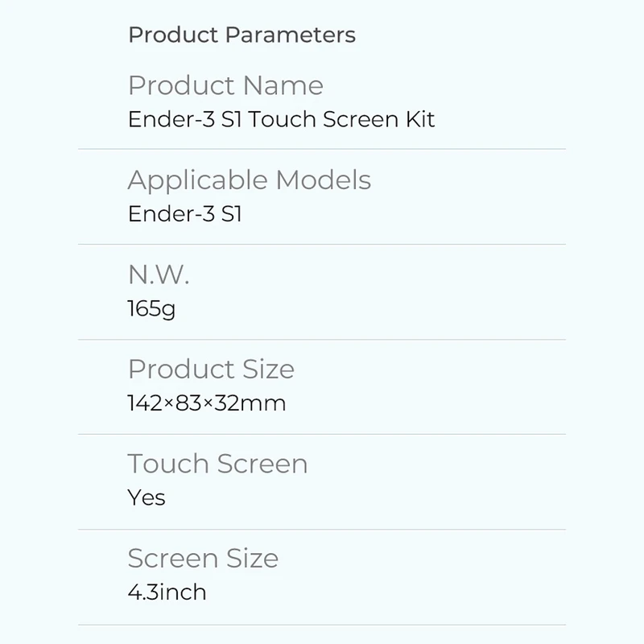Click the Product Size label
The height and width of the screenshot is (644, 644).
pyautogui.click(x=211, y=369)
